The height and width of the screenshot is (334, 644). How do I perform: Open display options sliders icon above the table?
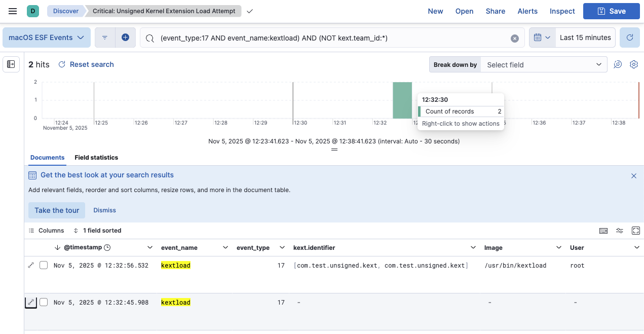point(620,230)
